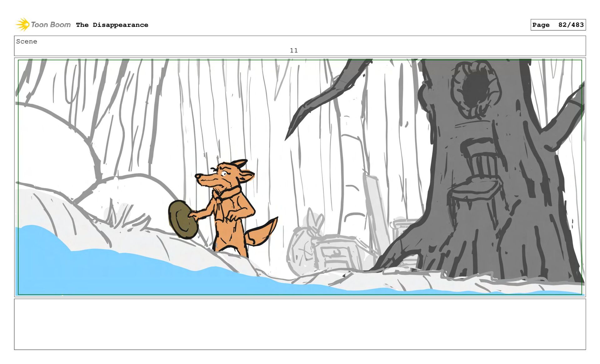600x364 pixels.
Task: Click the "Scene" label
Action: (27, 42)
